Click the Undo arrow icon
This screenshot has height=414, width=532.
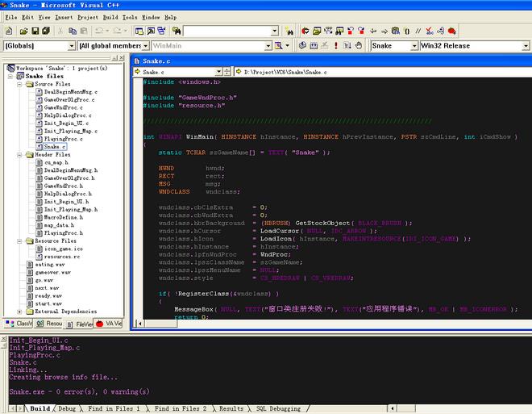coord(99,31)
